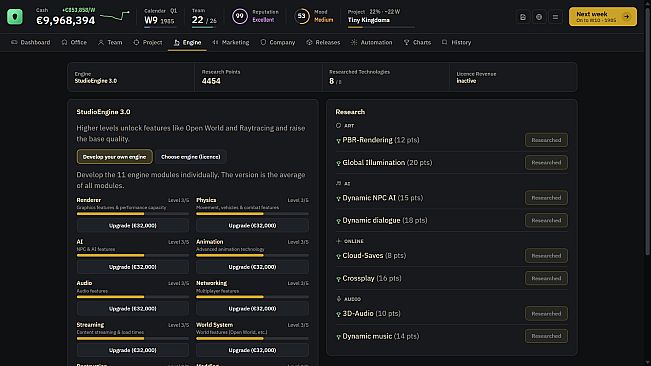This screenshot has width=651, height=366.
Task: Click the cash trend sparkline chart
Action: 115,17
